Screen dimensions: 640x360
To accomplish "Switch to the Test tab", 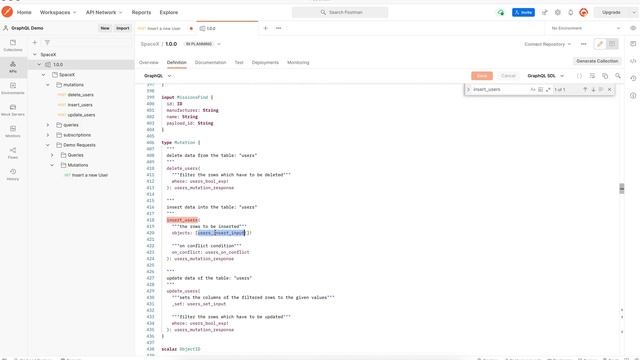I will (239, 62).
